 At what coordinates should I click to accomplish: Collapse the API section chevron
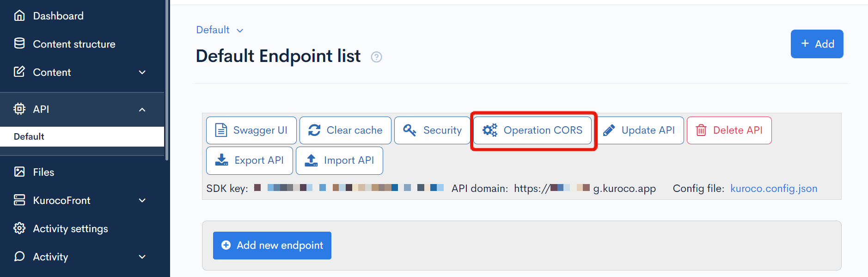[142, 110]
